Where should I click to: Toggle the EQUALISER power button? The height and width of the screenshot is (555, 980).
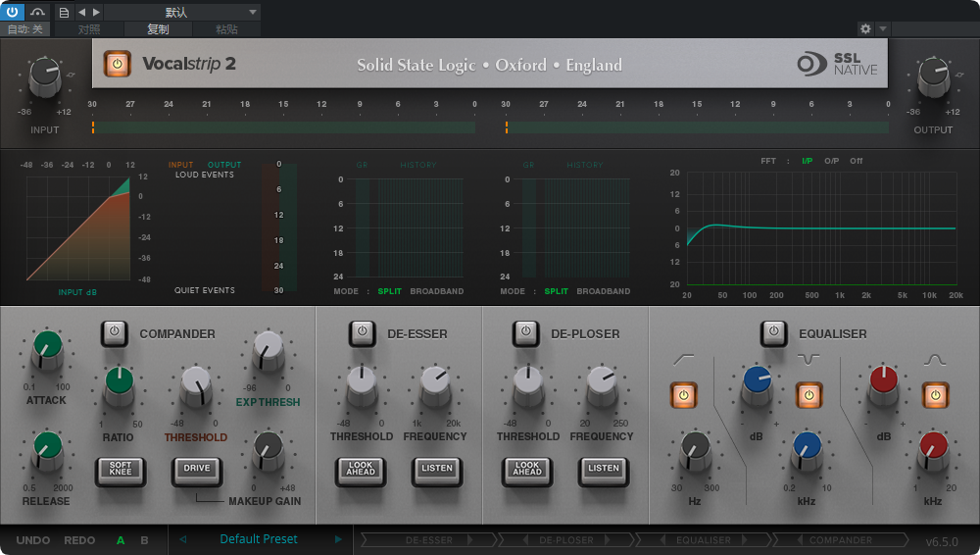[x=774, y=332]
